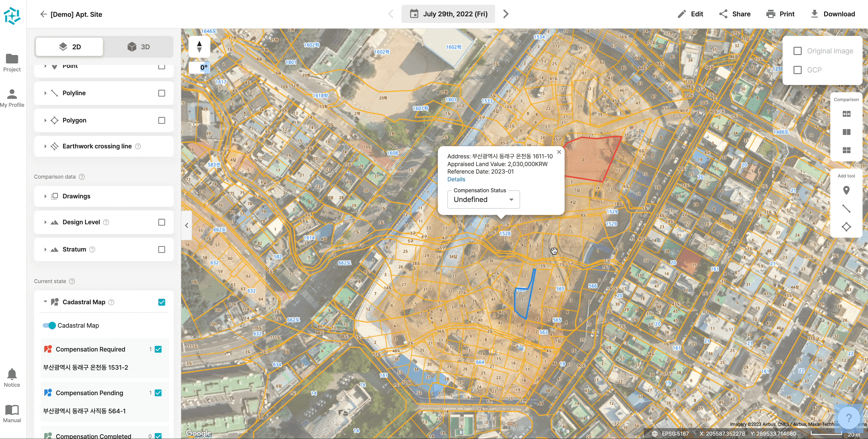
Task: Enable Point layer checkbox
Action: (x=162, y=66)
